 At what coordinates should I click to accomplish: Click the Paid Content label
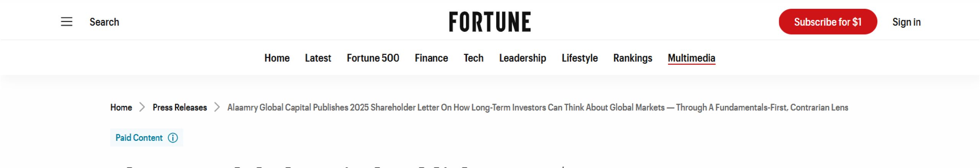139,138
